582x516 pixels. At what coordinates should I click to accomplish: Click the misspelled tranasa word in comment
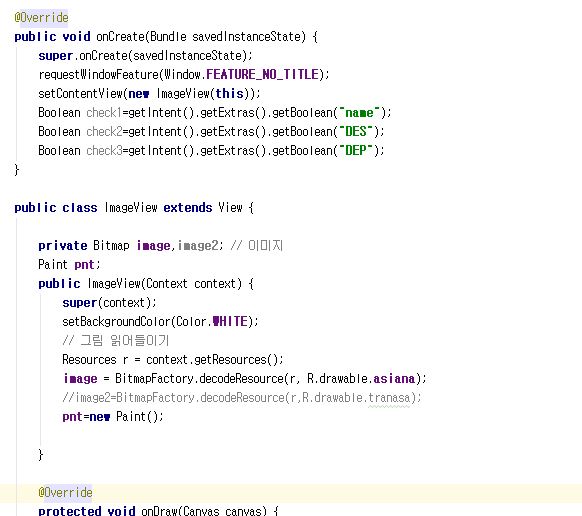tap(389, 398)
